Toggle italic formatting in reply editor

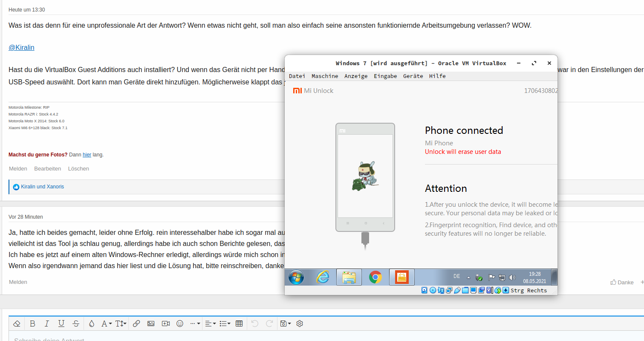coord(47,324)
